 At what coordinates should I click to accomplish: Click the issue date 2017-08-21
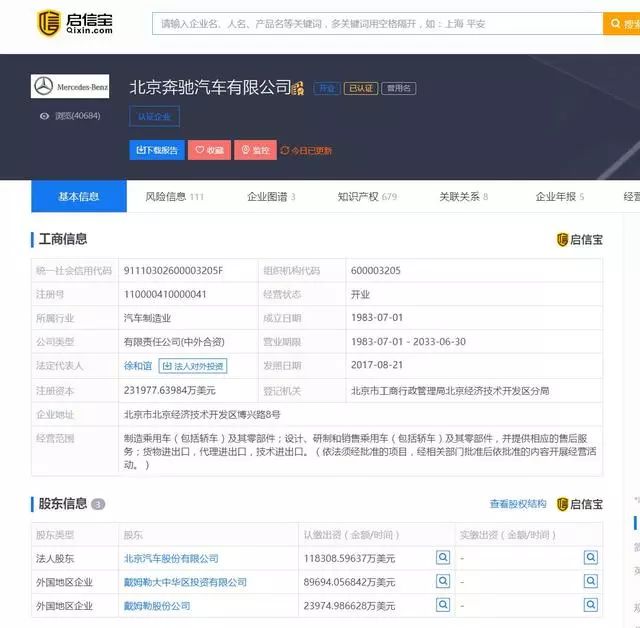tap(377, 365)
